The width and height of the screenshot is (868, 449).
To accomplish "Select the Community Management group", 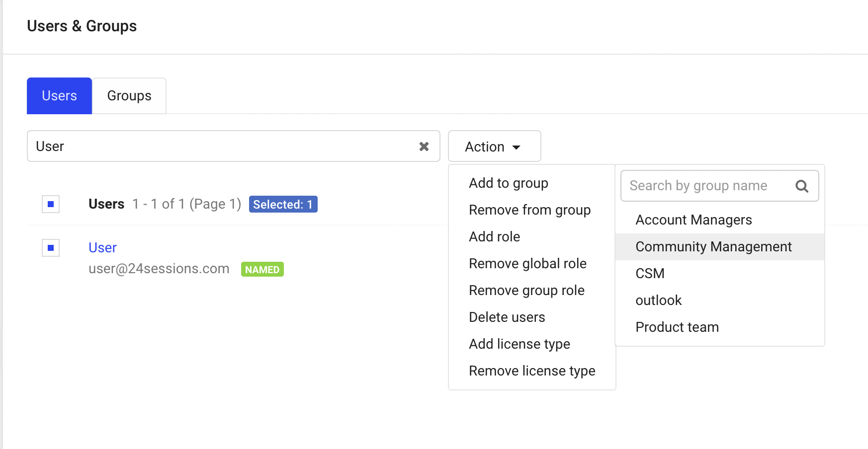I will (713, 247).
